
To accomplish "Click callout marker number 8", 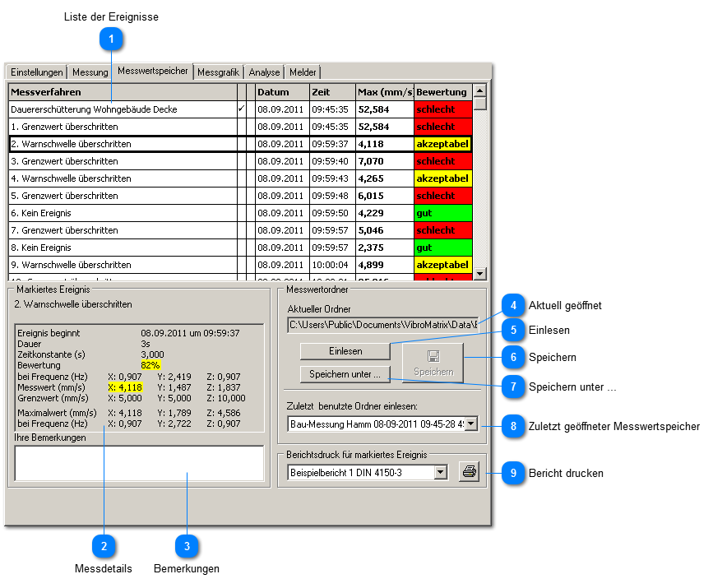I will [513, 426].
